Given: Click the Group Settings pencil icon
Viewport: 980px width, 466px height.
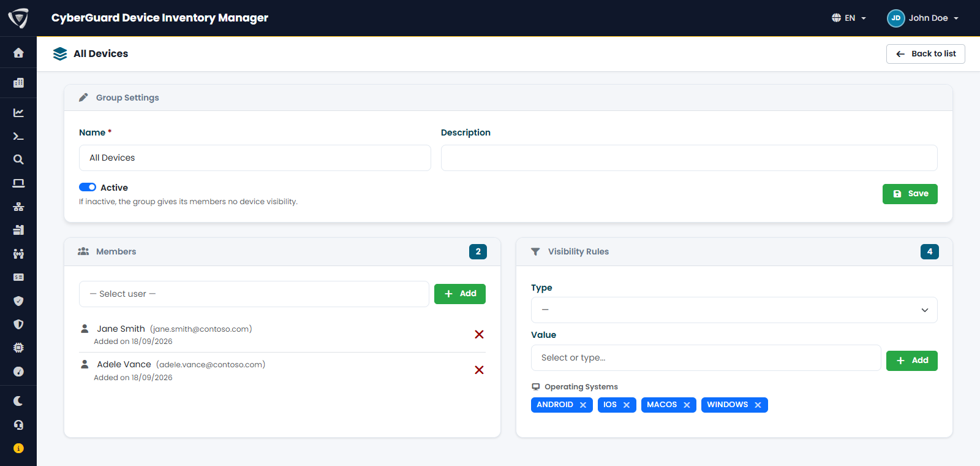Looking at the screenshot, I should (x=83, y=97).
